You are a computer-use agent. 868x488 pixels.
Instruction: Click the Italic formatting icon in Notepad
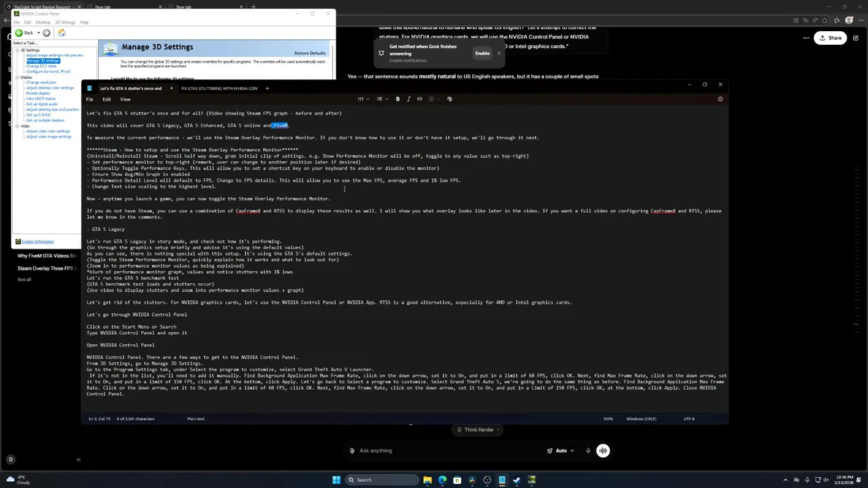(408, 99)
